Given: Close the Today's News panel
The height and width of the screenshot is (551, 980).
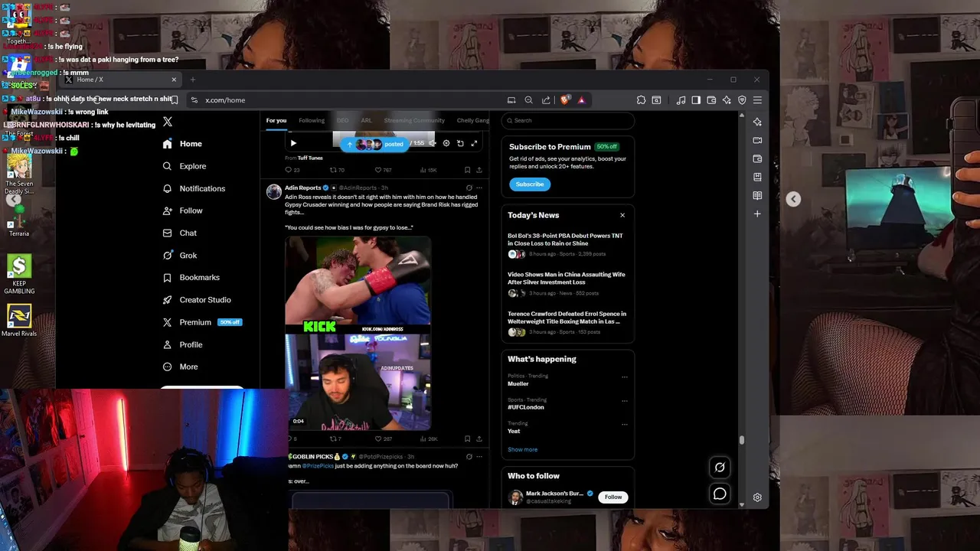Looking at the screenshot, I should click(x=622, y=215).
